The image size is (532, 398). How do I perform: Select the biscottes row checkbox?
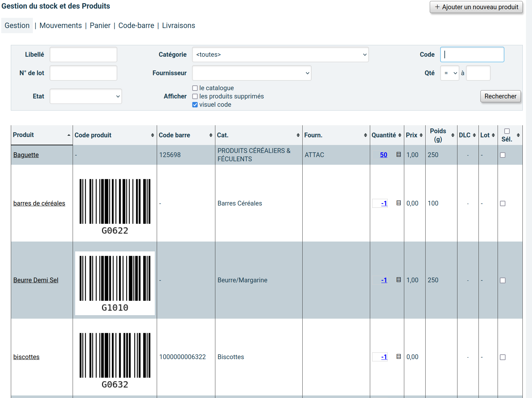(x=503, y=357)
